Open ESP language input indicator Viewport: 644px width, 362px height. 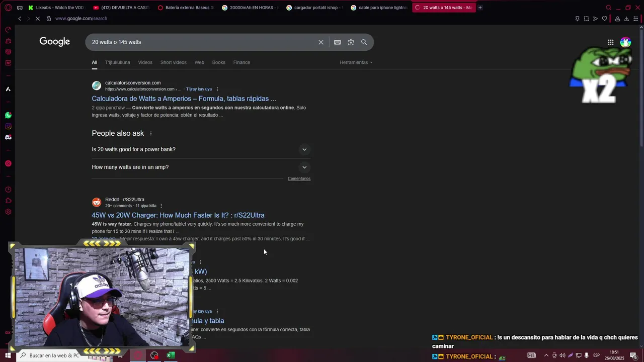pos(596,355)
